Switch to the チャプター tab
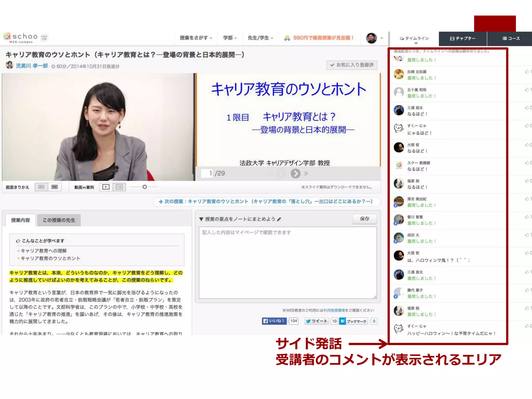The width and height of the screenshot is (532, 399). tap(463, 38)
